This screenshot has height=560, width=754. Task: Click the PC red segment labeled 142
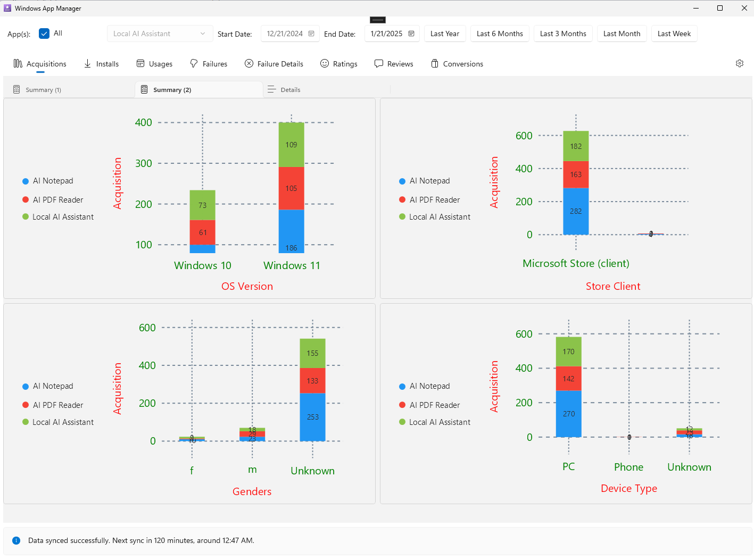(x=569, y=379)
